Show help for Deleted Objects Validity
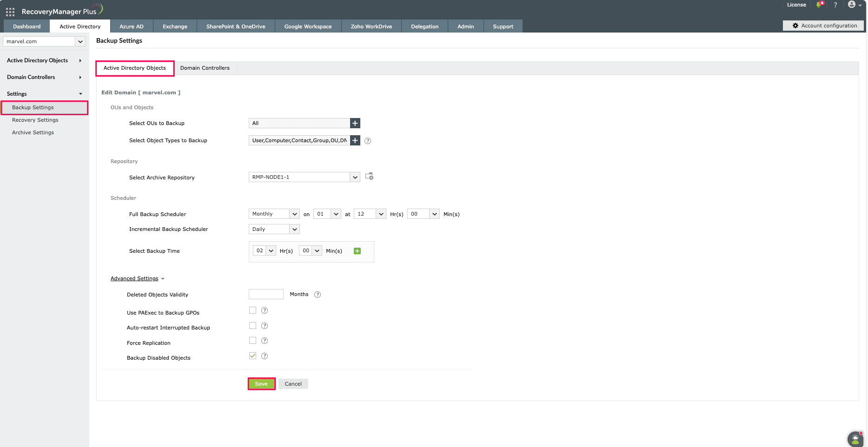 coord(318,295)
